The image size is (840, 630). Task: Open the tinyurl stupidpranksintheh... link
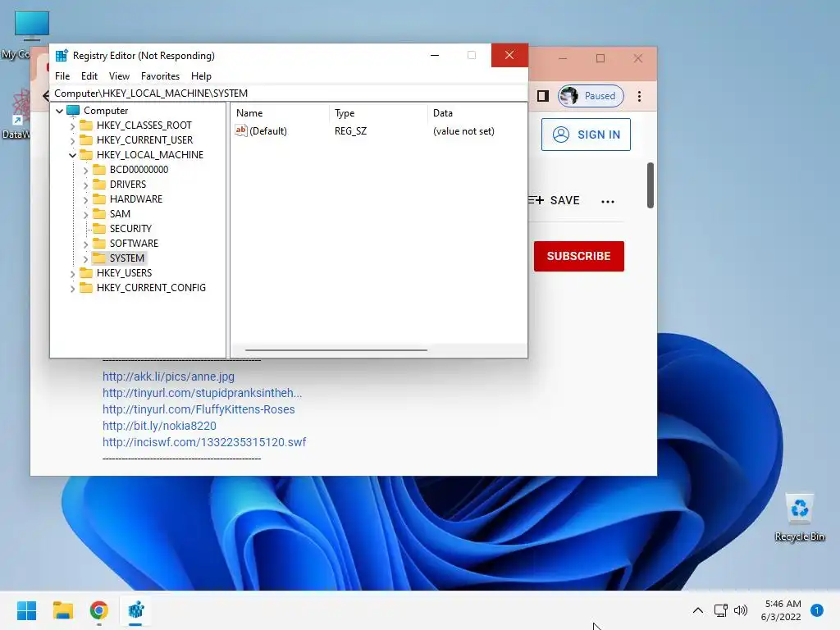pyautogui.click(x=202, y=393)
